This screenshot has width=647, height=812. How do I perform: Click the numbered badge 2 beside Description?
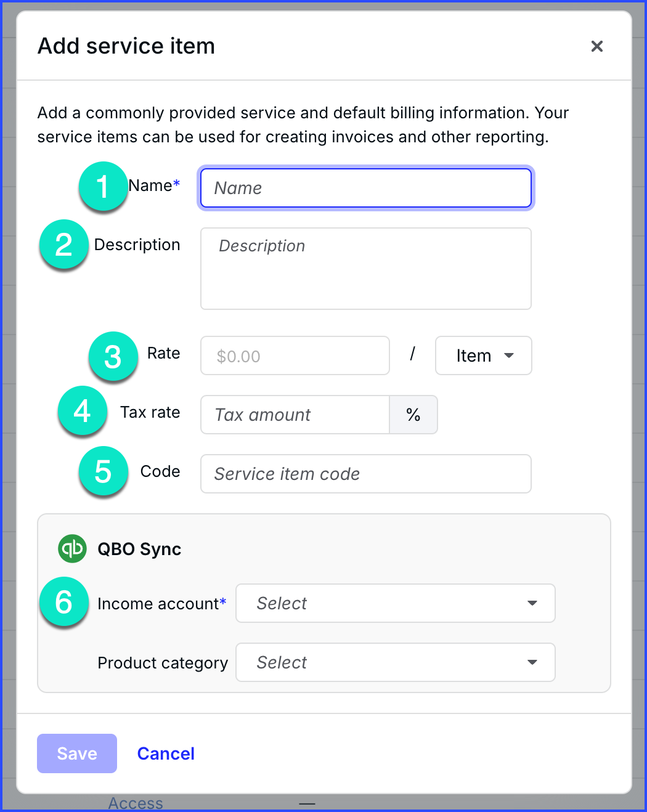[63, 245]
